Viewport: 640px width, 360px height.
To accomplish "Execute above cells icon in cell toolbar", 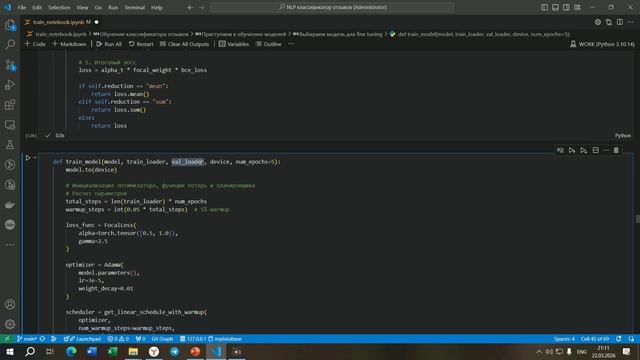I will [572, 150].
